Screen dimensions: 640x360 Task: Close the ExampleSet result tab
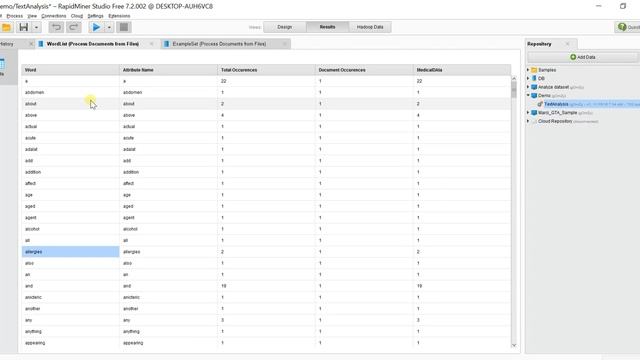(284, 44)
